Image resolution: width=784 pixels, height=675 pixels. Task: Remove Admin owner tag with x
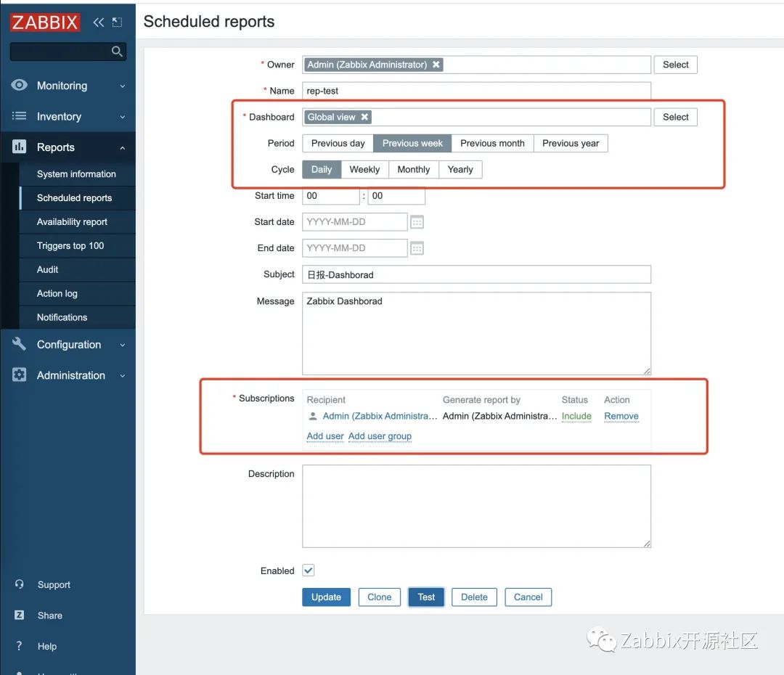(436, 65)
